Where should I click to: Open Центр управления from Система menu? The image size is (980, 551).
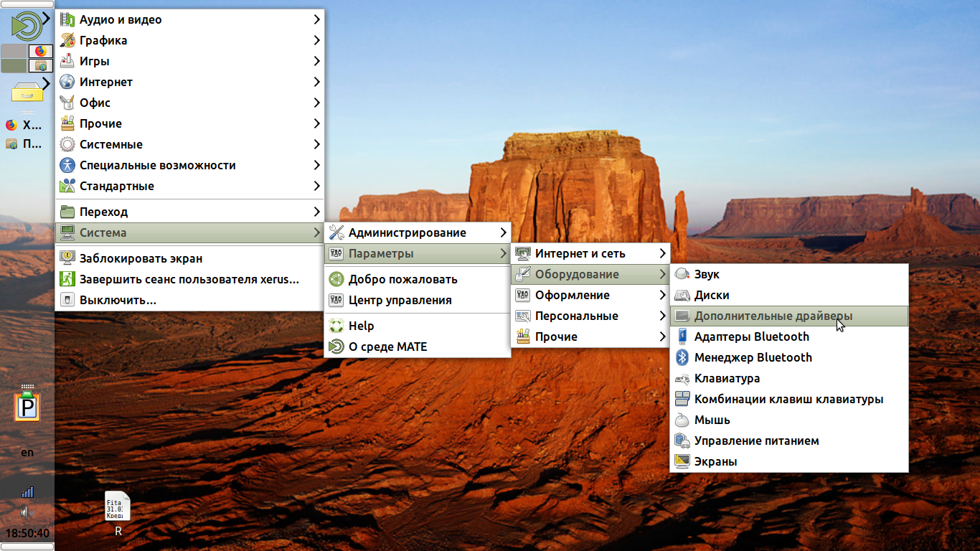pyautogui.click(x=400, y=300)
